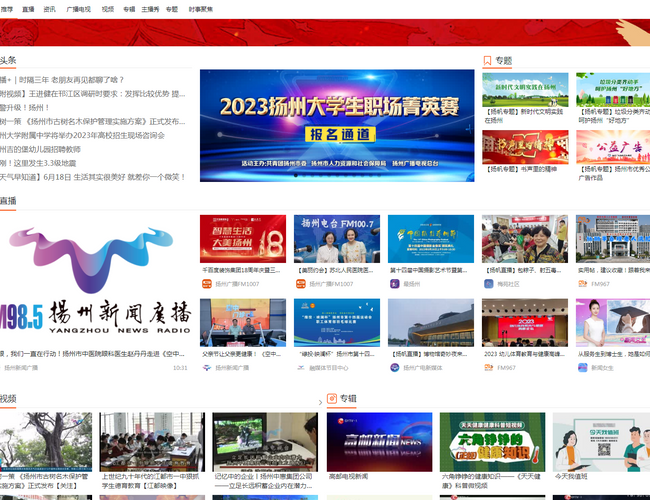Click the 新闻女生 channel icon
The width and height of the screenshot is (650, 500).
[x=582, y=367]
